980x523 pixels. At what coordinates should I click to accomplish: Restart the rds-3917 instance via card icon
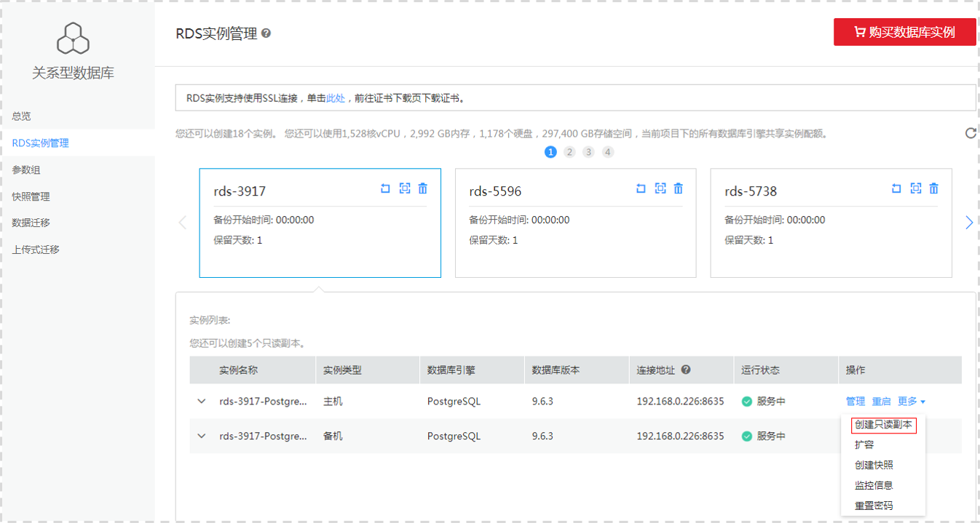click(384, 188)
